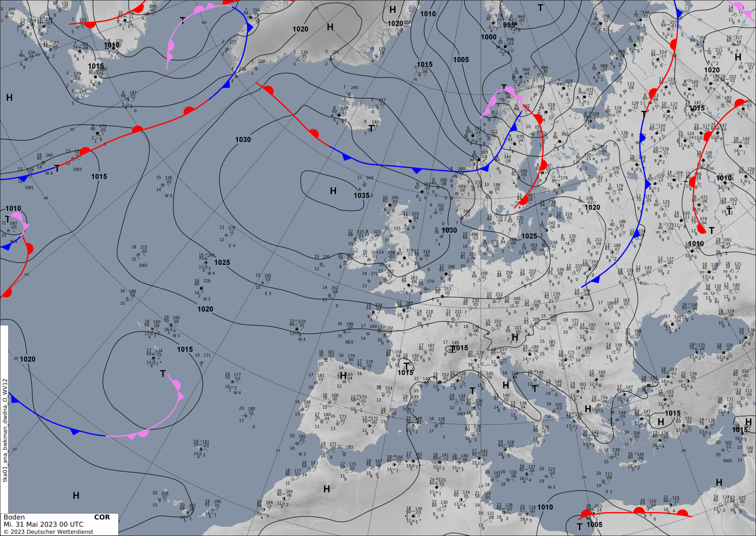Click the H marker over Greenland near 1020
This screenshot has width=756, height=536.
point(330,27)
